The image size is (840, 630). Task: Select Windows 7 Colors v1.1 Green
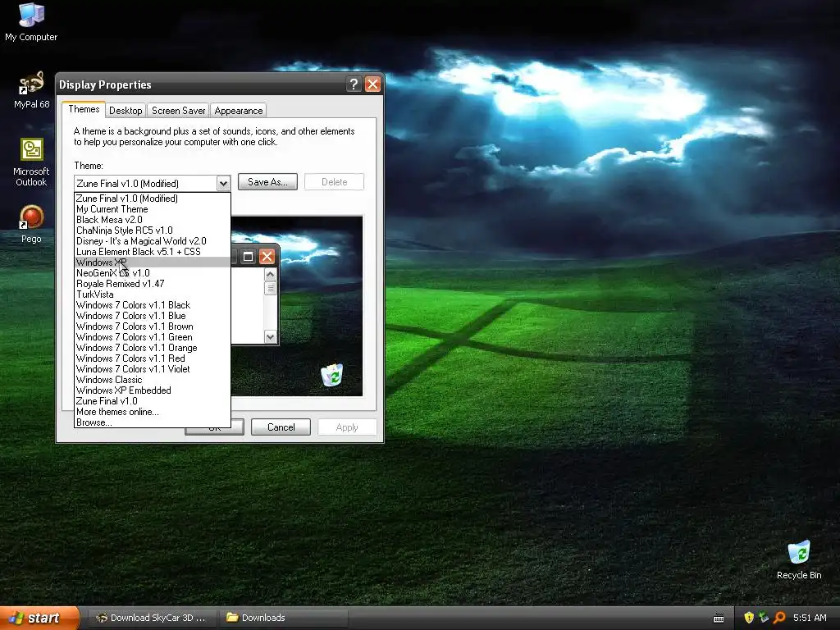point(153,337)
